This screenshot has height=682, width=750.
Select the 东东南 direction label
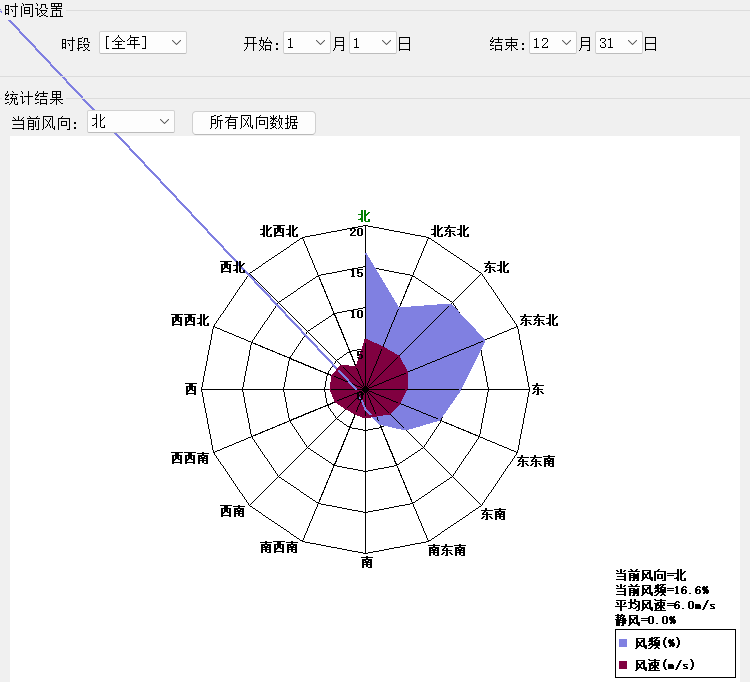click(535, 461)
